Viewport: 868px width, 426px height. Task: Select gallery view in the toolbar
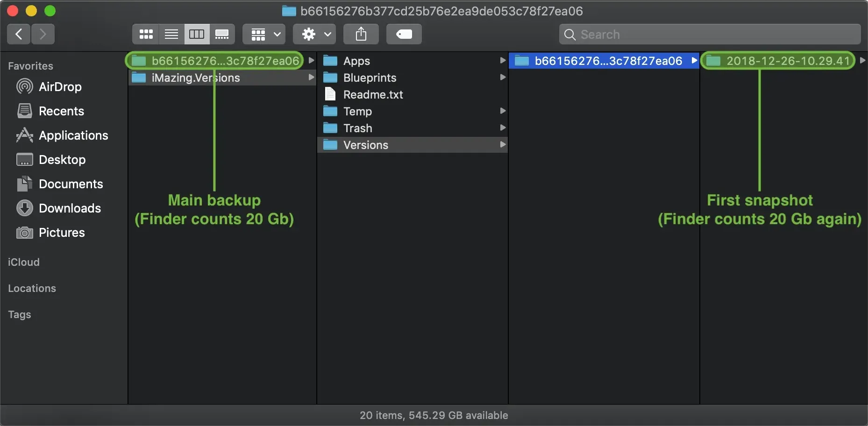coord(222,34)
